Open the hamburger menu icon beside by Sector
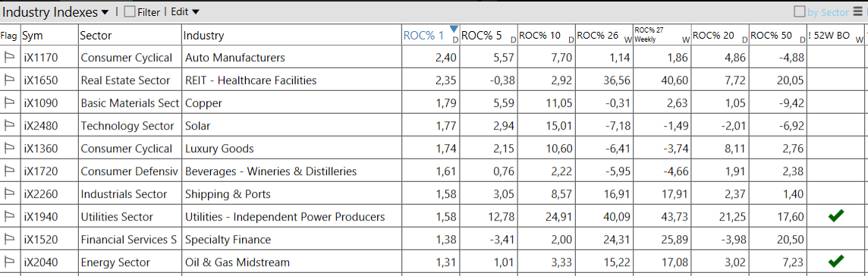Screen dimensions: 868x276 [859, 11]
